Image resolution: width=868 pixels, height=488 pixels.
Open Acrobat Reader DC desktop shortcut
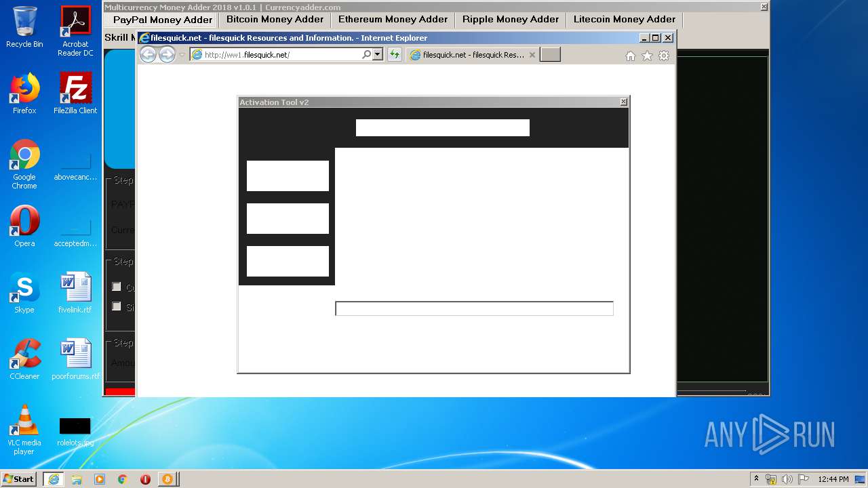point(75,31)
